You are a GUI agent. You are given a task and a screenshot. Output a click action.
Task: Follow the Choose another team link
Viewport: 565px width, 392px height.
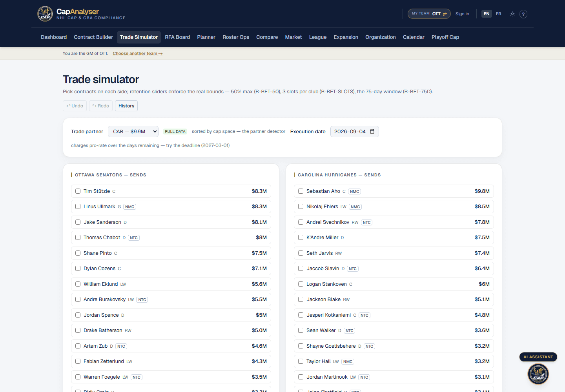click(137, 53)
